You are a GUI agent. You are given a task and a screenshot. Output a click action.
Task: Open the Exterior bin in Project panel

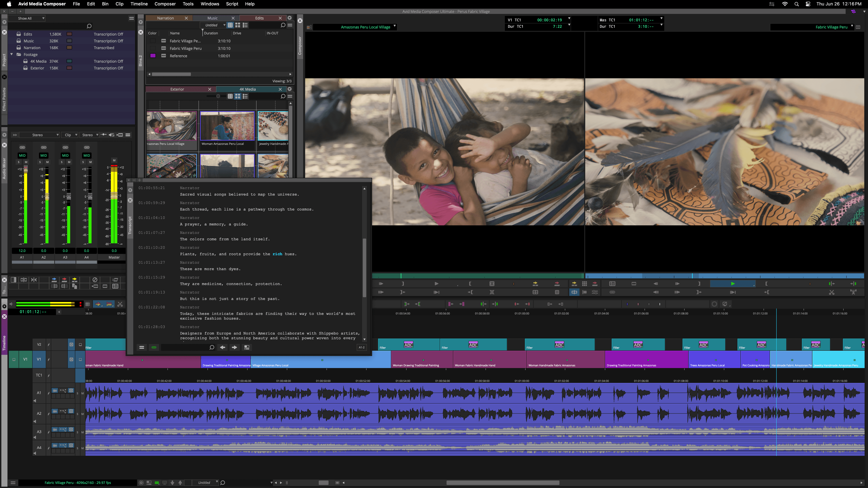pyautogui.click(x=37, y=68)
